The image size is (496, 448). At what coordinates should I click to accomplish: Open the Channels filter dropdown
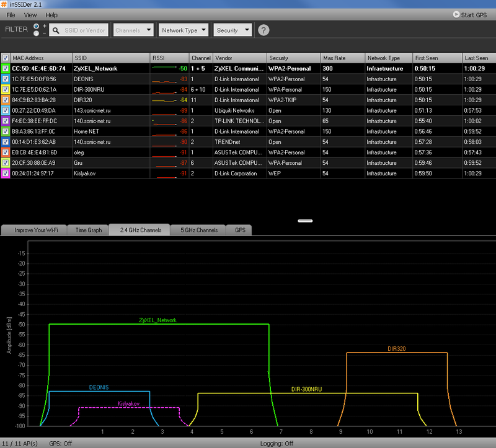click(133, 30)
